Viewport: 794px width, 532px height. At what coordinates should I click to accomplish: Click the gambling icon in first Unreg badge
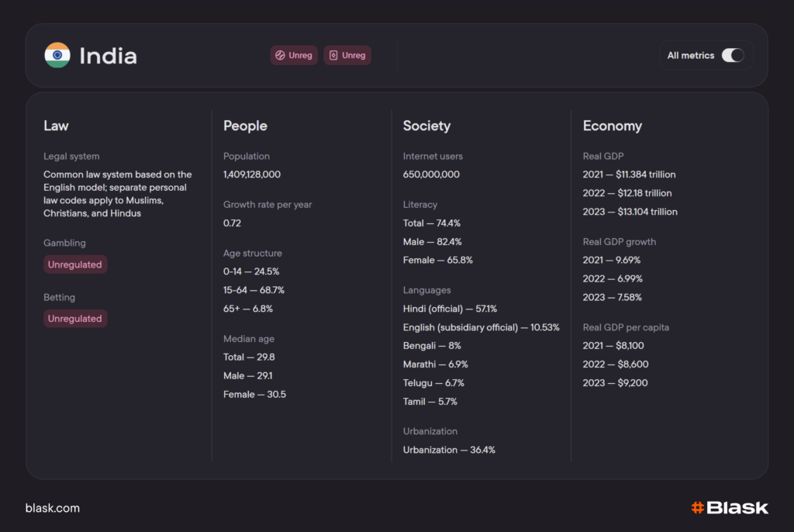pyautogui.click(x=280, y=55)
